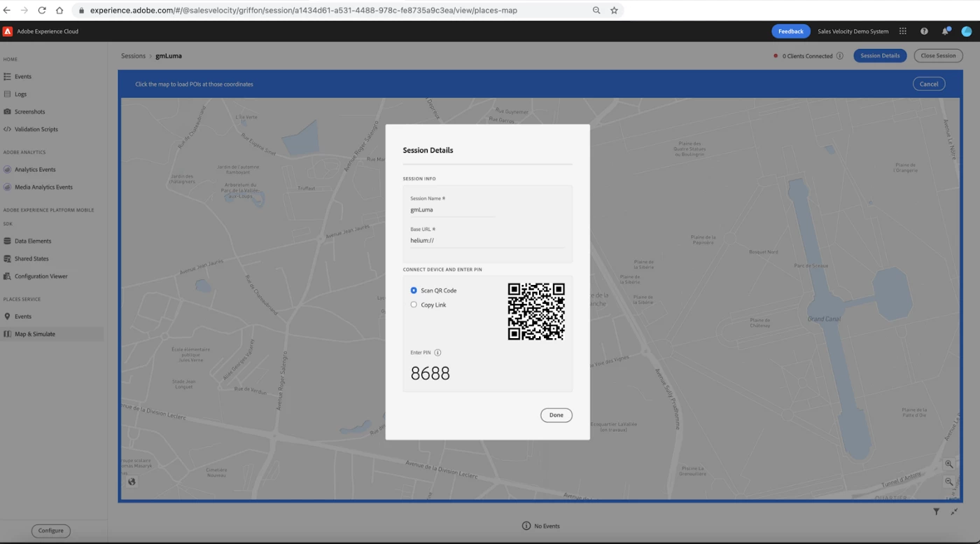
Task: Click the Session Name input field
Action: point(452,210)
